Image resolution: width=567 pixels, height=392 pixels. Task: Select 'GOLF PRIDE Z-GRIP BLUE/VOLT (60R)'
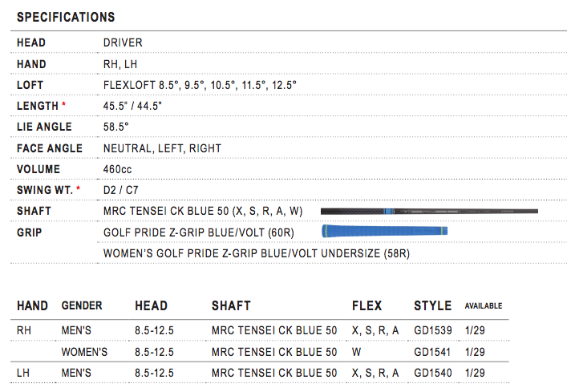coord(199,232)
